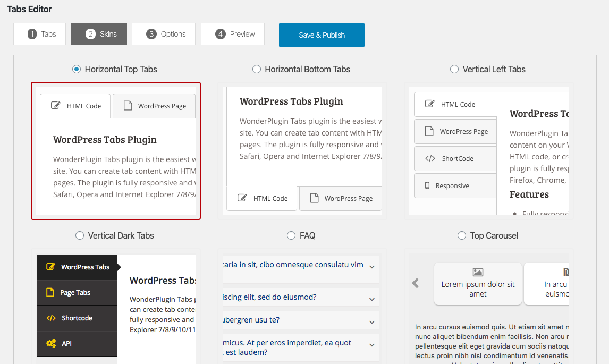
Task: Click the gears icon next to API
Action: tap(51, 344)
